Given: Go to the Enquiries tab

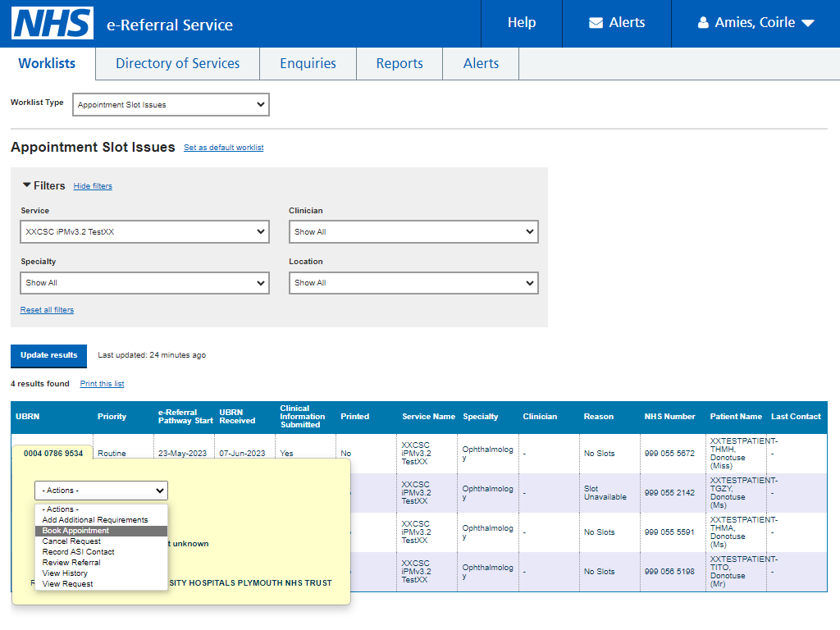Looking at the screenshot, I should (308, 63).
